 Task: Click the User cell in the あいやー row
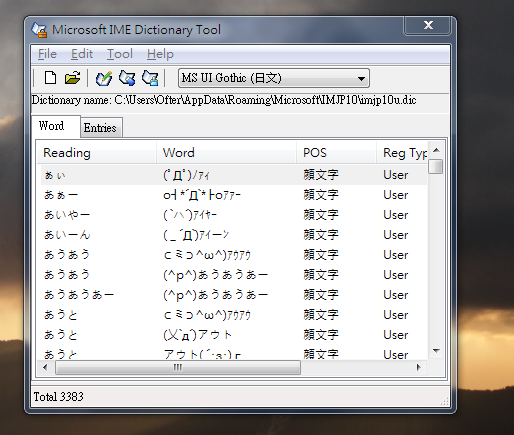[396, 215]
